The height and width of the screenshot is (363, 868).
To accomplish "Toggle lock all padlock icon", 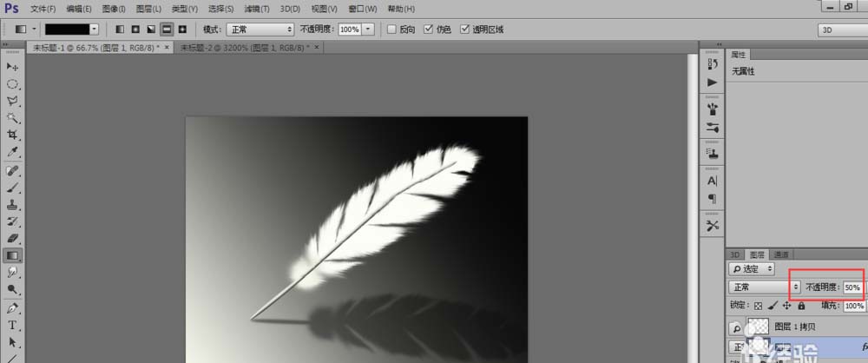I will (x=801, y=306).
